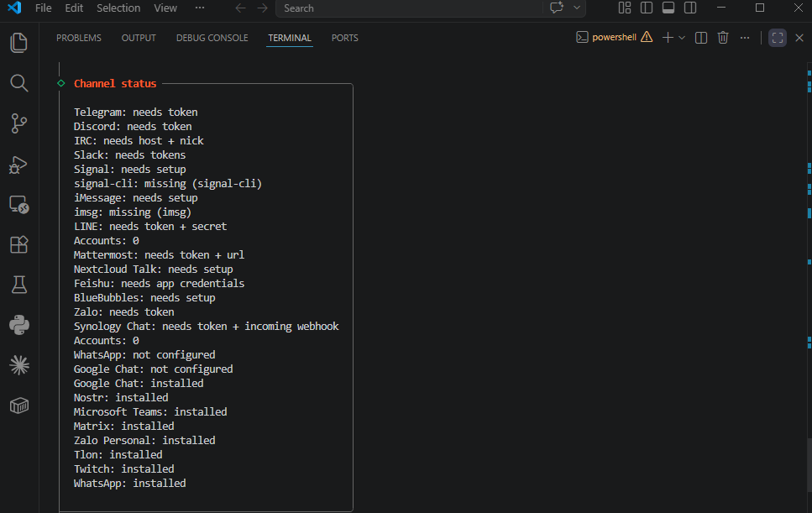Toggle the secondary side bar

690,8
